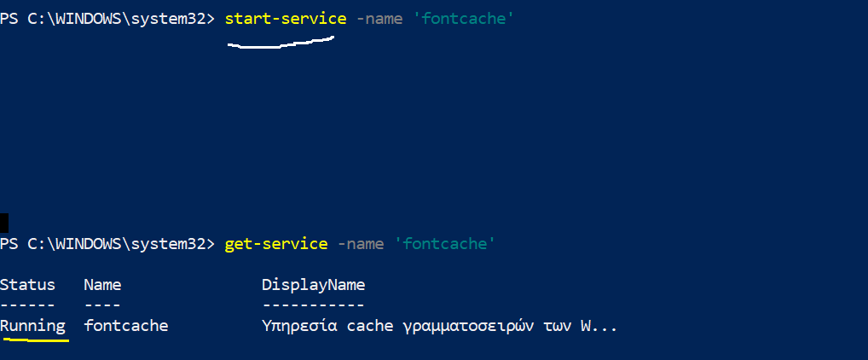Click the dashed separator under DisplayName
This screenshot has width=868, height=360.
(x=313, y=304)
